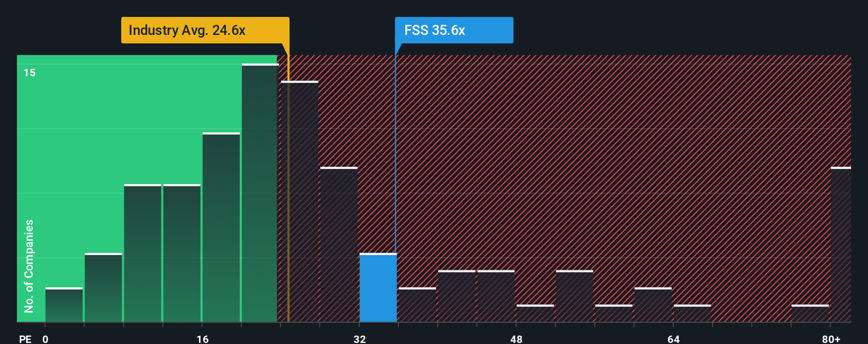Click the Industry Avg. 24.6x label

(x=205, y=30)
